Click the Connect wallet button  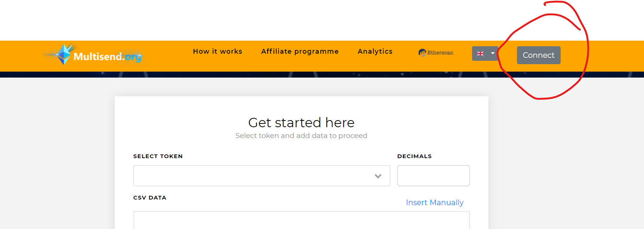(539, 55)
